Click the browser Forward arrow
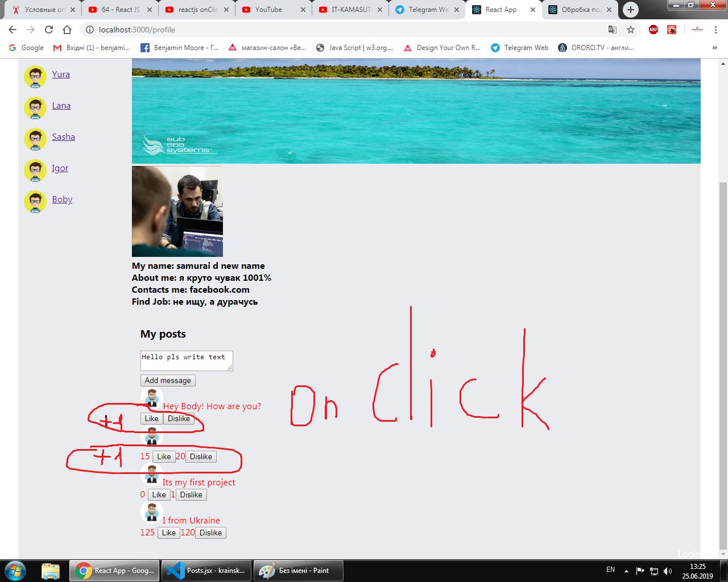Image resolution: width=728 pixels, height=582 pixels. tap(31, 30)
